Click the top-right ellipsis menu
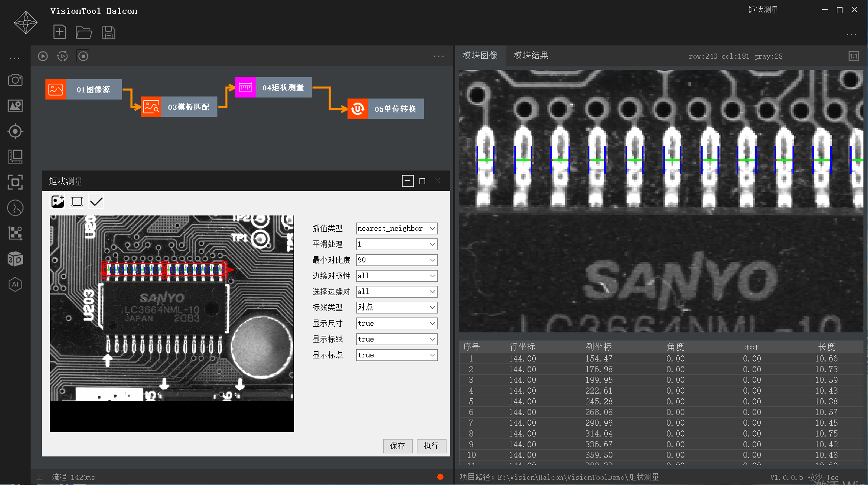 coord(852,35)
